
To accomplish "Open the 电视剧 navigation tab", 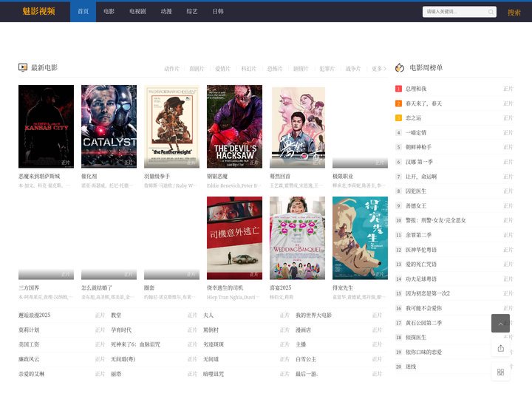I will pyautogui.click(x=137, y=12).
